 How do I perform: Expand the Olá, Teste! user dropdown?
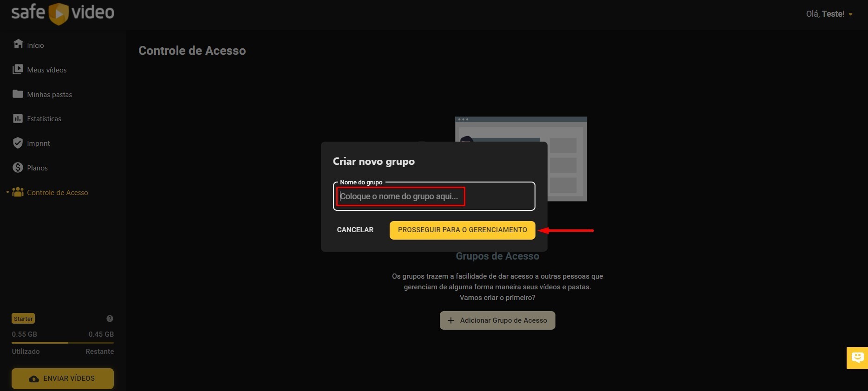[x=829, y=14]
